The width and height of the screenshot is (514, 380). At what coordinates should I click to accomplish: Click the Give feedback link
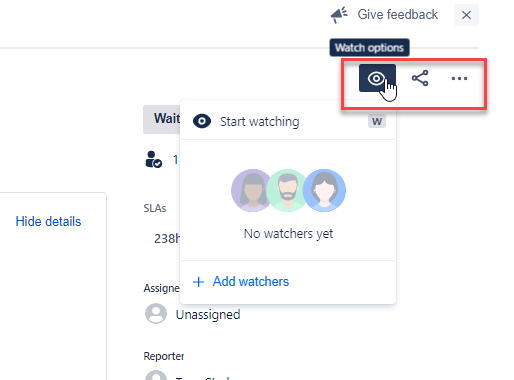tap(397, 15)
